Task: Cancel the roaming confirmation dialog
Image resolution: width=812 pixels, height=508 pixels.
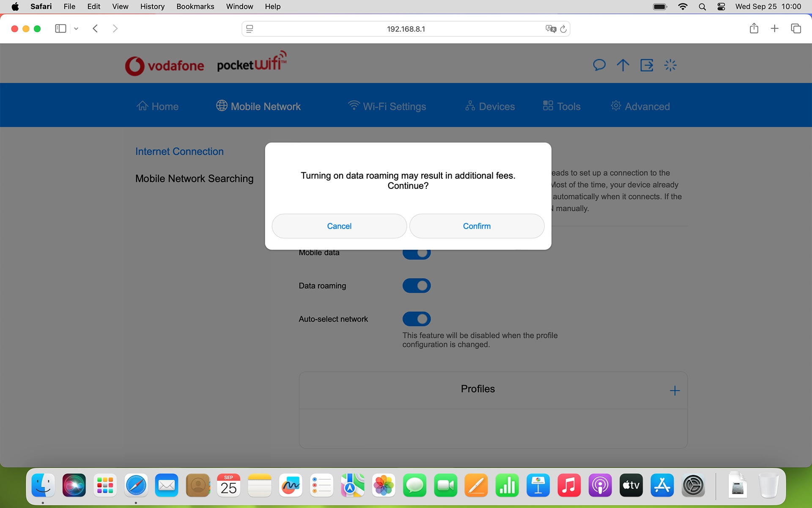Action: [x=339, y=226]
